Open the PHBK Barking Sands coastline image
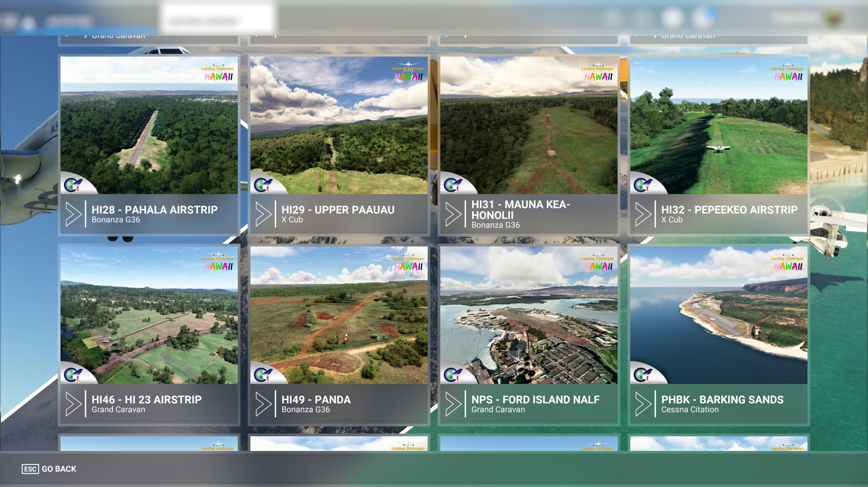Image resolution: width=868 pixels, height=487 pixels. tap(719, 315)
